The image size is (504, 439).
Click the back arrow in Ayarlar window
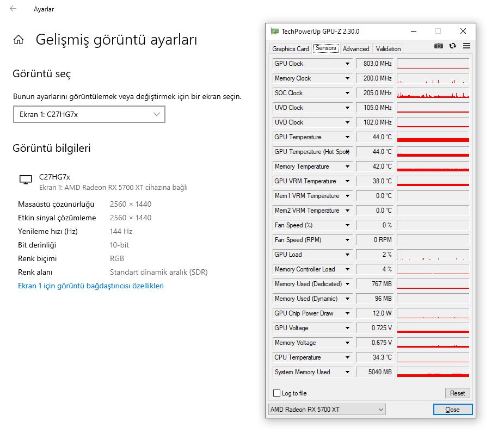[x=13, y=9]
